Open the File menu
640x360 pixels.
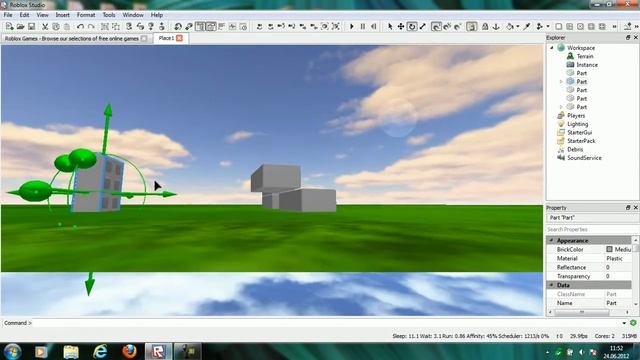coord(8,15)
